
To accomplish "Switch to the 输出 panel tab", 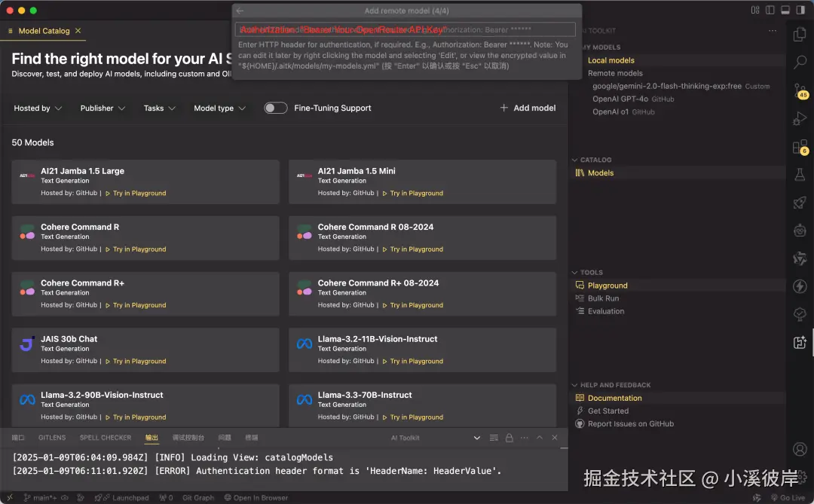I will coord(151,438).
